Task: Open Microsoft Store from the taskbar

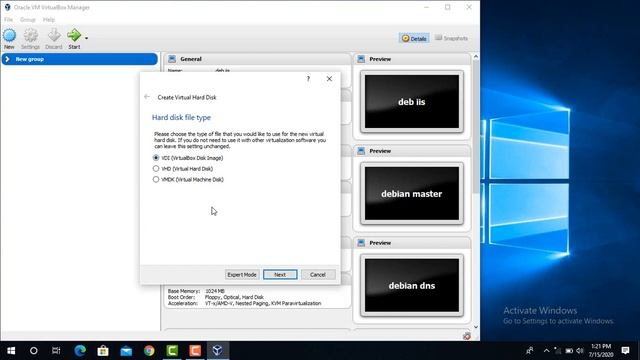Action: [103, 351]
